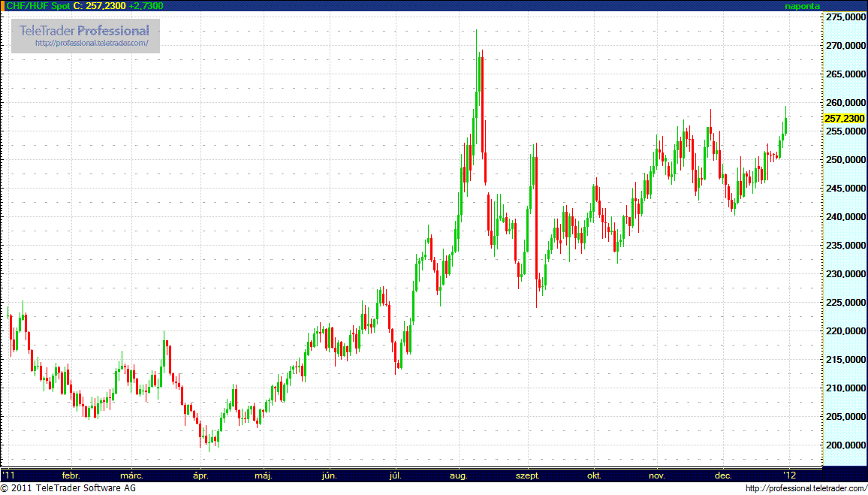Select the nov. month marker
This screenshot has height=495, width=868.
tap(657, 476)
